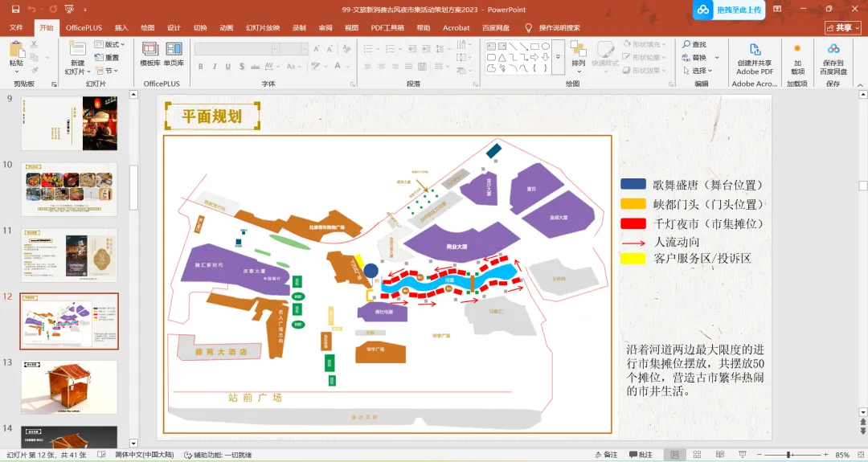Switch to the Design (设计) tab
The width and height of the screenshot is (868, 462).
tap(174, 27)
